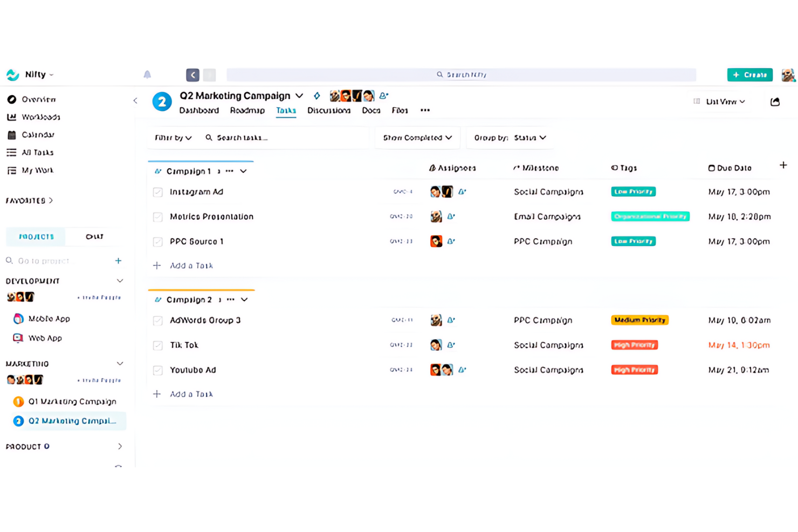Image resolution: width=798 pixels, height=532 pixels.
Task: Check off the Tik Tok task
Action: (x=158, y=345)
